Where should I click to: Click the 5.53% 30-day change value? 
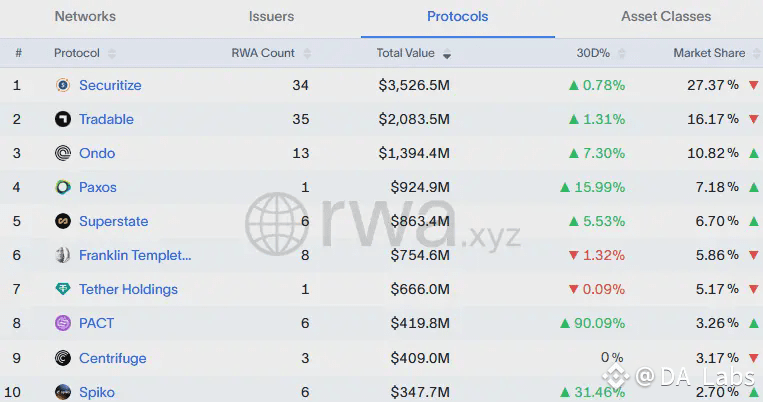coord(604,221)
